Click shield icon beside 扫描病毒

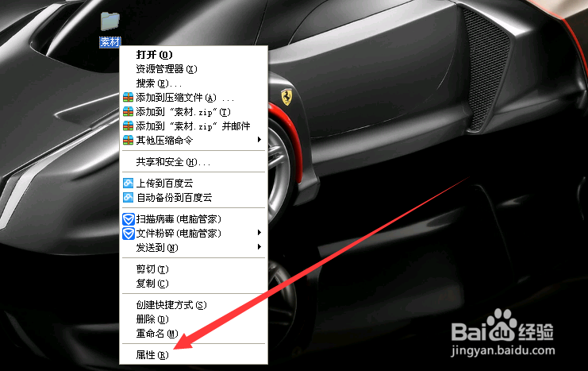pos(129,219)
